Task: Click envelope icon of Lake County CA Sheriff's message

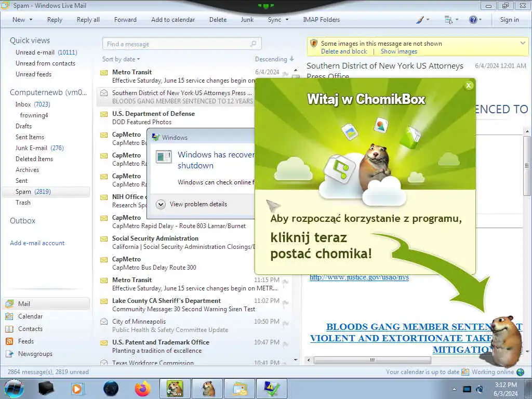Action: [104, 301]
